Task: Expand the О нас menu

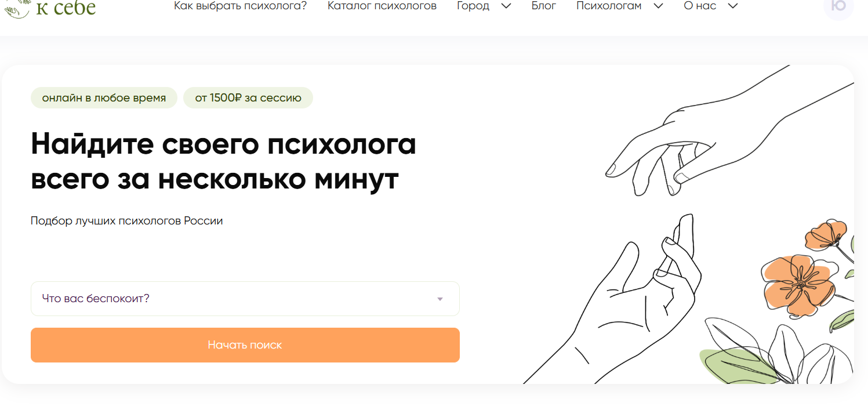Action: click(711, 6)
